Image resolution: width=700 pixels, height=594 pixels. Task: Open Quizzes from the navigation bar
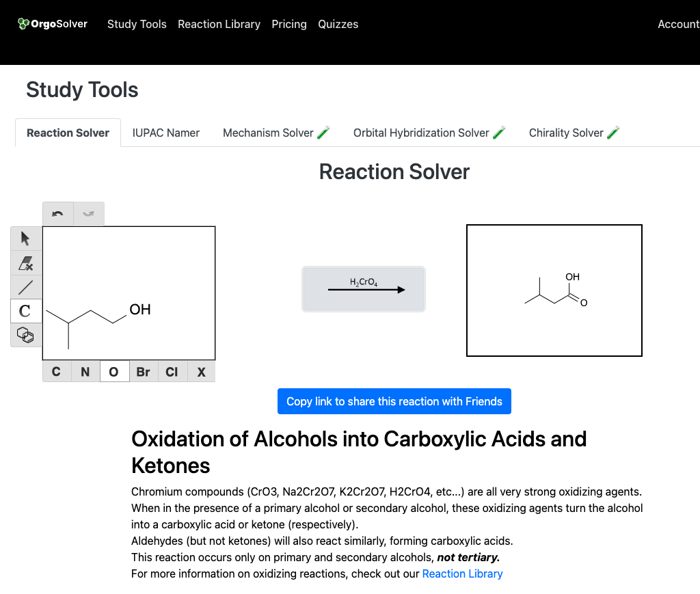coord(338,24)
